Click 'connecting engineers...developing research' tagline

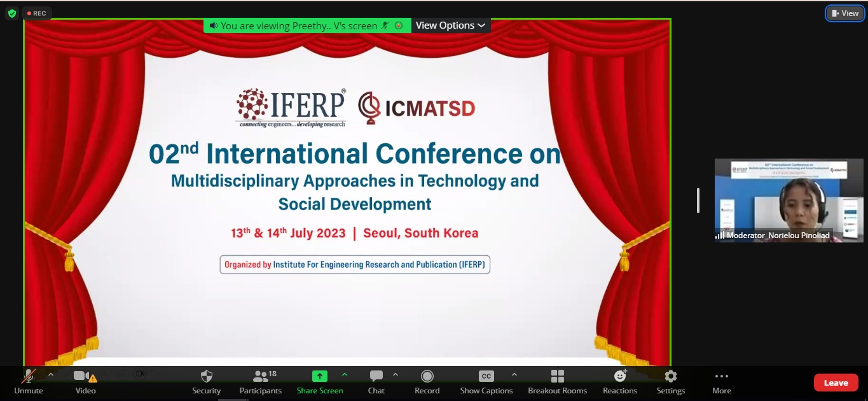pos(292,125)
